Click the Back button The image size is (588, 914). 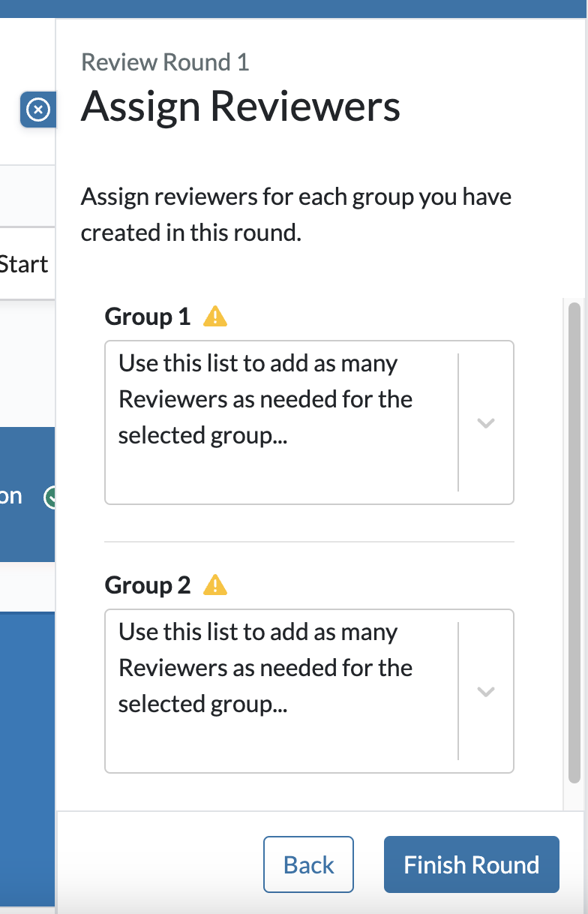308,864
